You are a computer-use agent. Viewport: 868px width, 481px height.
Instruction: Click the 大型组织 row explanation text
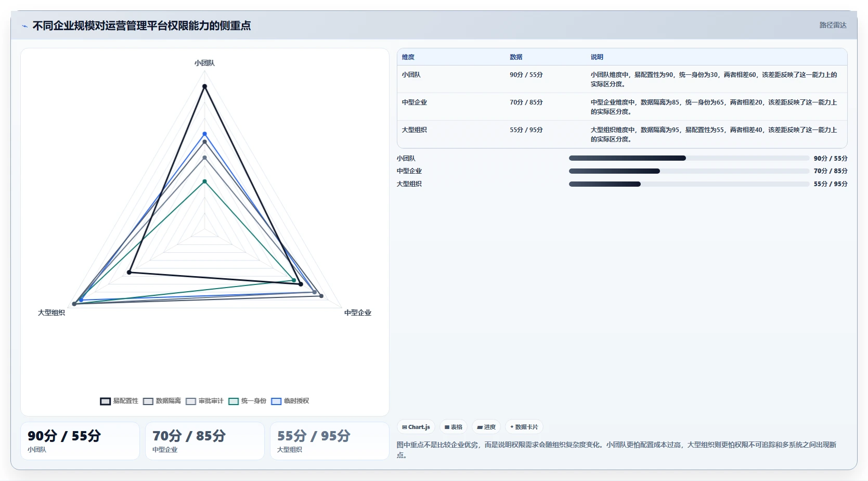(714, 135)
